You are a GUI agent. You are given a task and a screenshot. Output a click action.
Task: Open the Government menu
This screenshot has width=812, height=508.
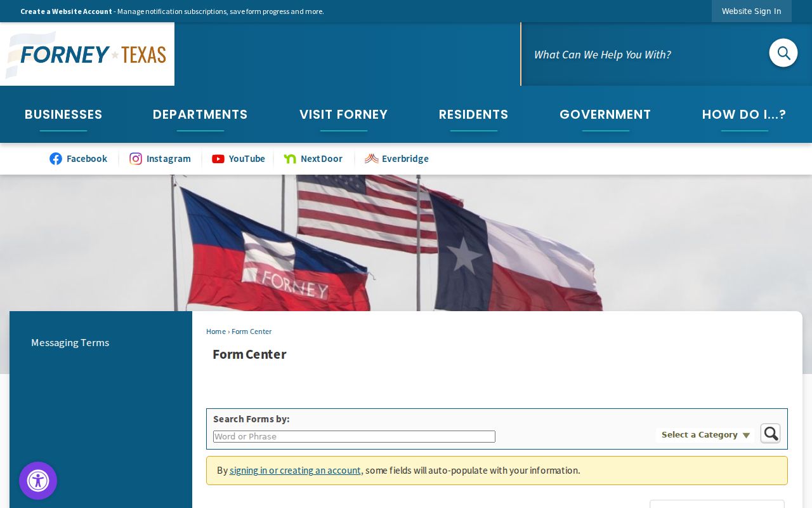[x=605, y=114]
